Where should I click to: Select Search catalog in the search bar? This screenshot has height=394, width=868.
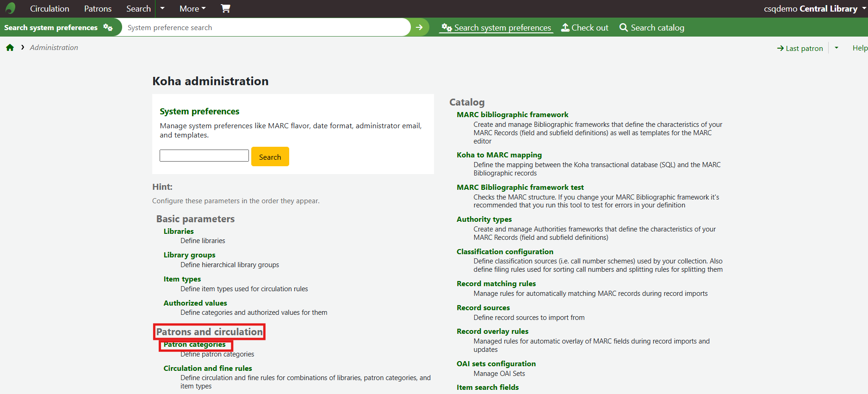pos(651,28)
